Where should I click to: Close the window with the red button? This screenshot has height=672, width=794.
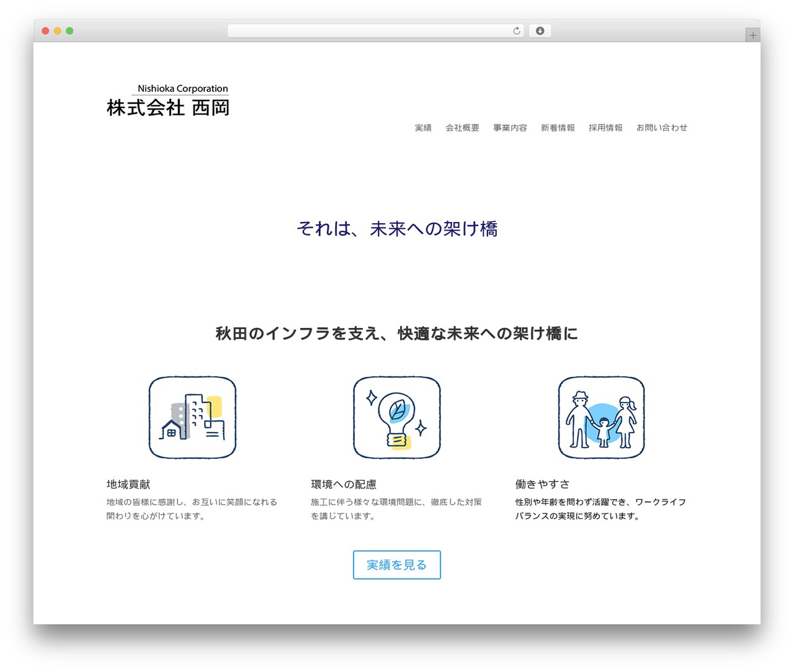click(x=45, y=31)
